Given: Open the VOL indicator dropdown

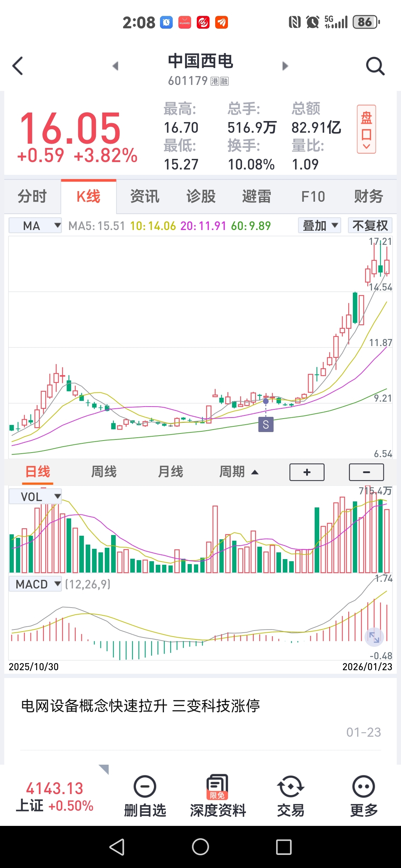Looking at the screenshot, I should point(35,496).
